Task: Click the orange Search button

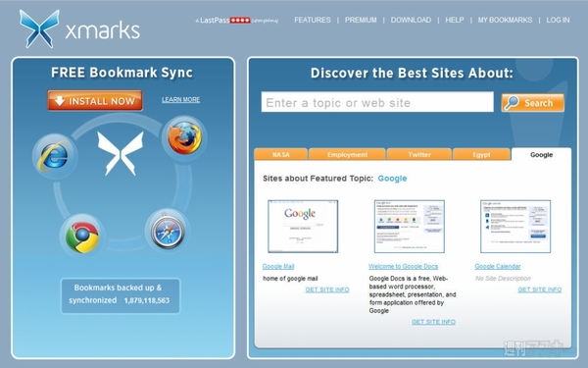Action: coord(532,102)
